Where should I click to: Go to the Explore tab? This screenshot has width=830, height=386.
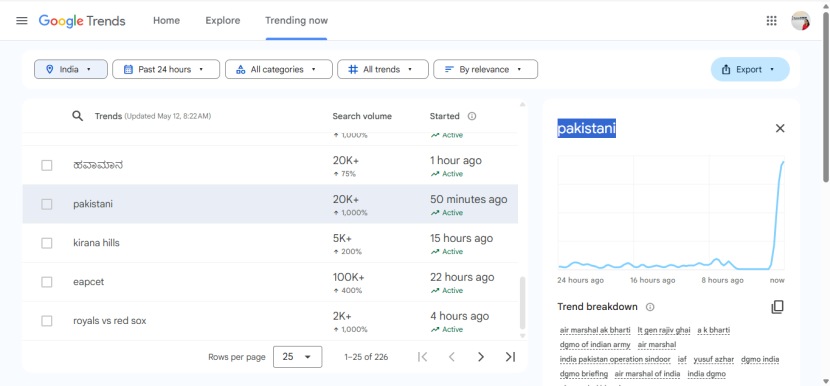(x=223, y=21)
